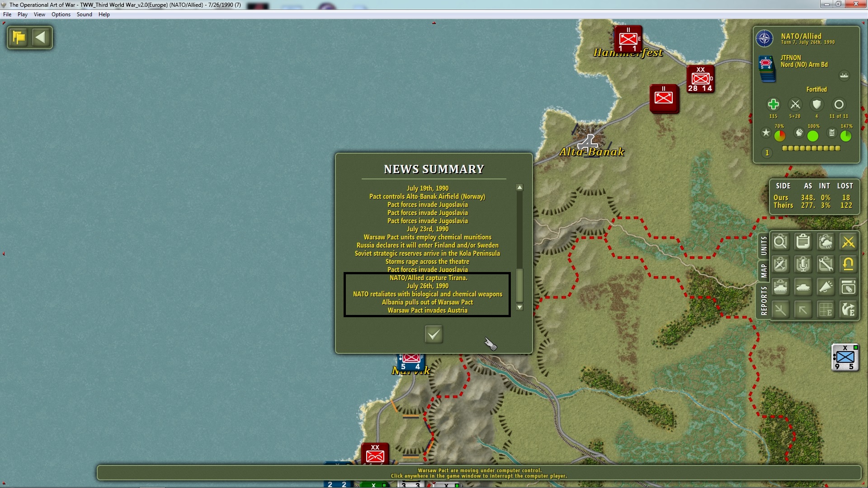Click the News Summary scroll up arrow
The height and width of the screenshot is (488, 868).
coord(519,188)
